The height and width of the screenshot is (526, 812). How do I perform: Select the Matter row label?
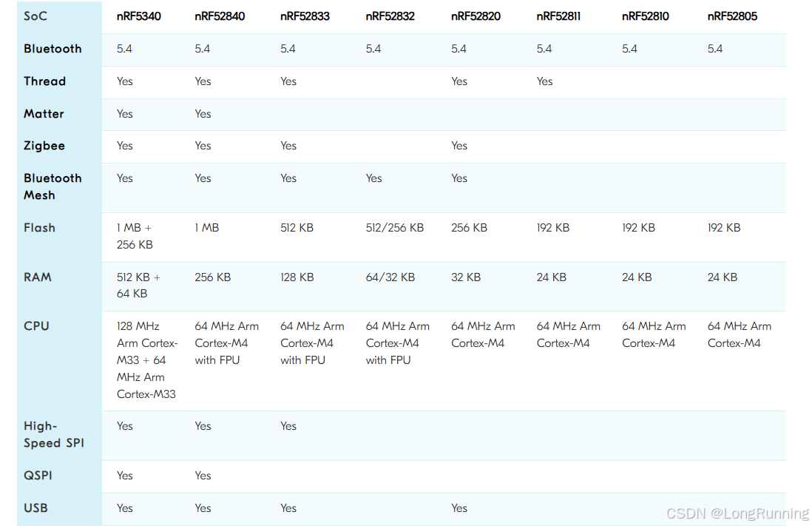[x=44, y=114]
